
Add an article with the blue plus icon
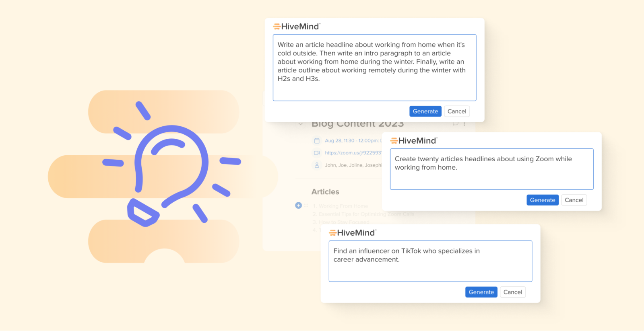coord(298,205)
